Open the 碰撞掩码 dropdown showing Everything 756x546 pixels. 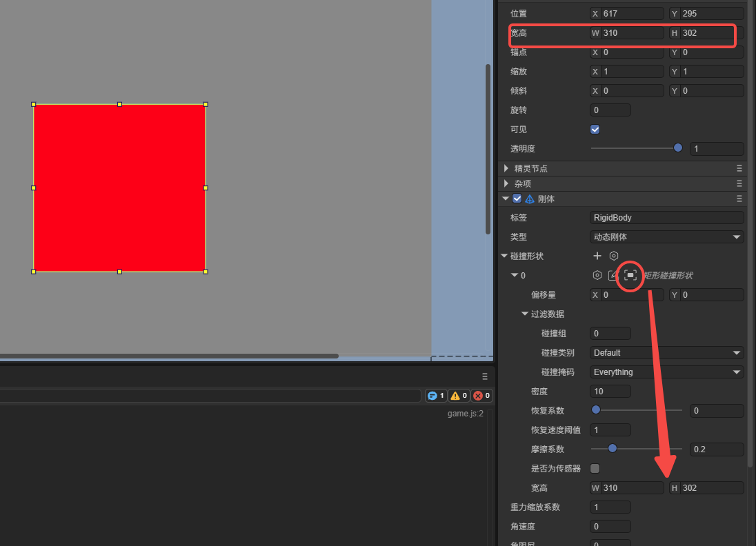click(666, 372)
